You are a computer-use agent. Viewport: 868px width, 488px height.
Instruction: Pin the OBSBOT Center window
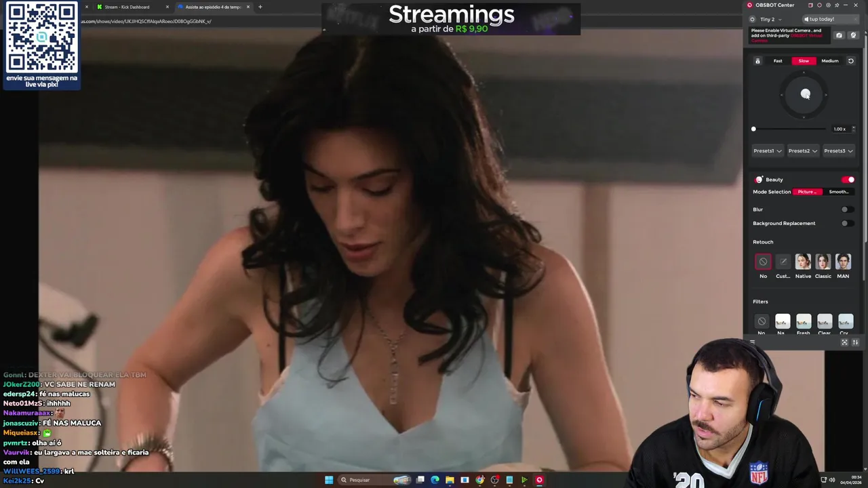click(836, 5)
